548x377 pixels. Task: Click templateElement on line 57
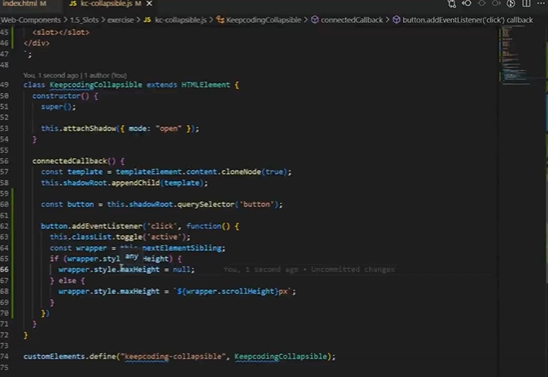[149, 172]
